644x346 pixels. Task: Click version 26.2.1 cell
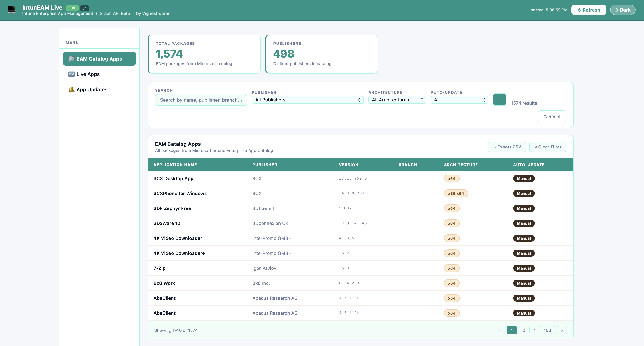346,253
